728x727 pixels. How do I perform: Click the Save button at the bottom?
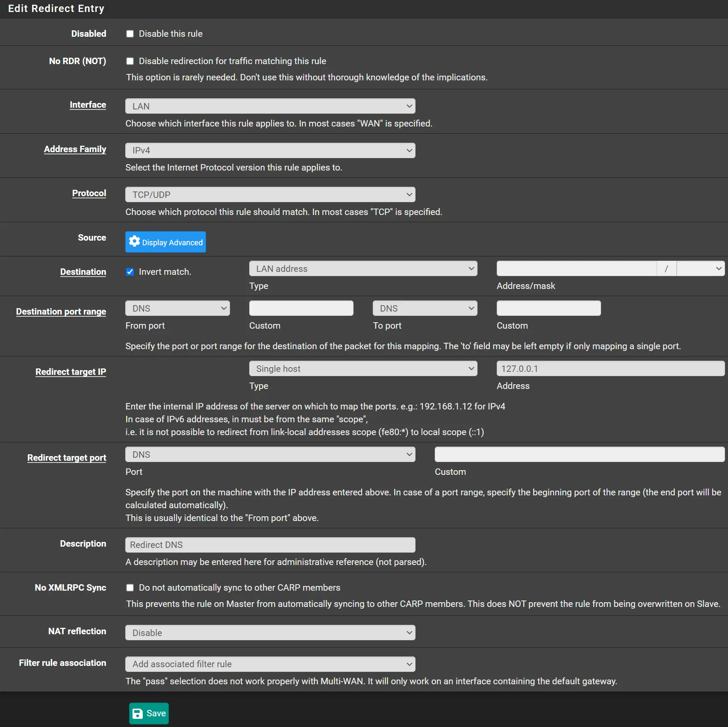point(148,713)
